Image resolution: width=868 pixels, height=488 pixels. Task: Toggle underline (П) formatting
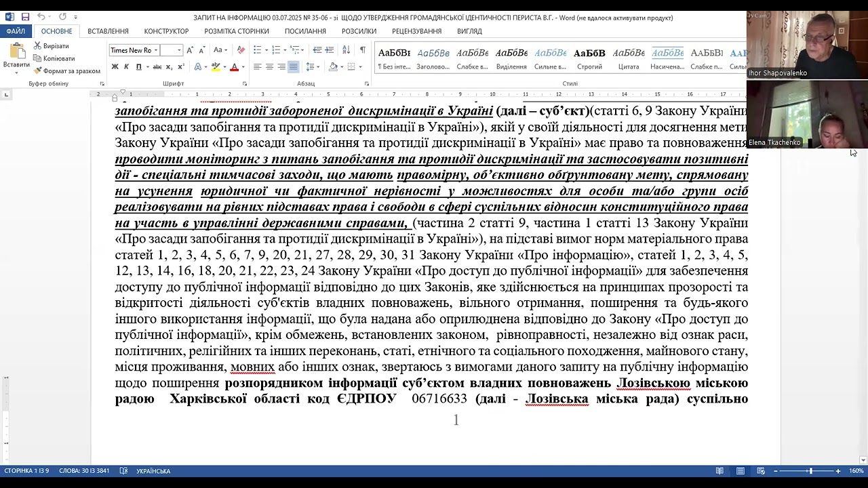(x=138, y=66)
